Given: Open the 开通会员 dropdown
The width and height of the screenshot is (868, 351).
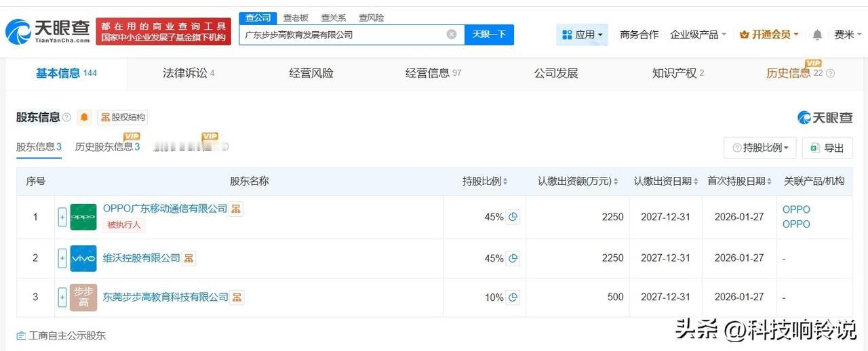Looking at the screenshot, I should coord(769,35).
